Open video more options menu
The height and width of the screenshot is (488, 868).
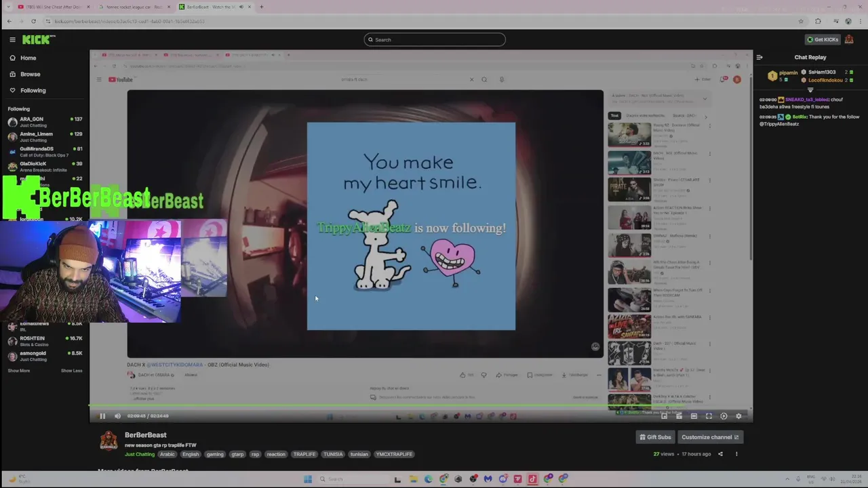(x=736, y=454)
